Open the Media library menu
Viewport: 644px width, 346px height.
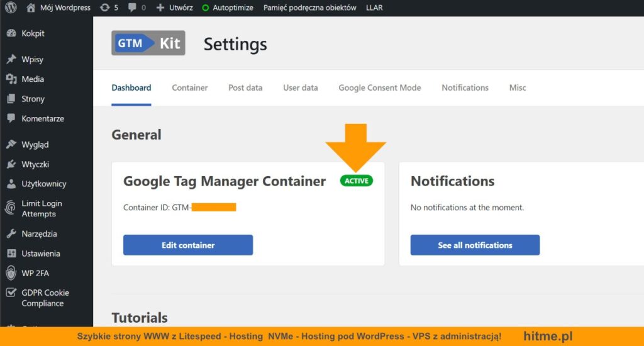[x=33, y=79]
